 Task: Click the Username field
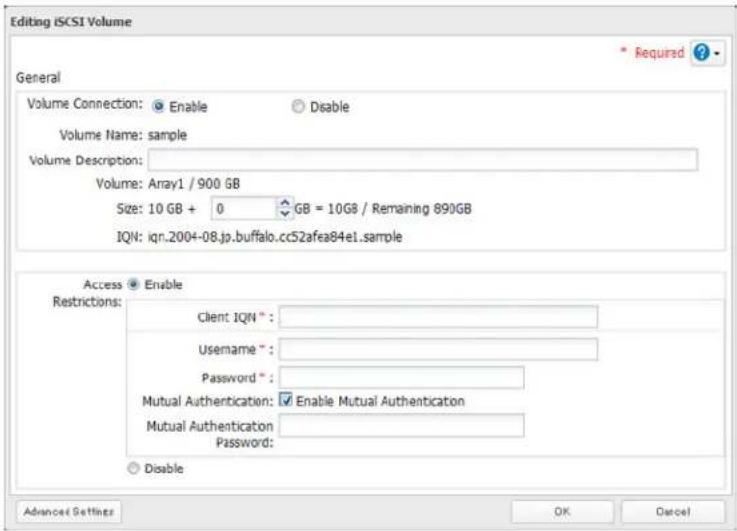438,350
